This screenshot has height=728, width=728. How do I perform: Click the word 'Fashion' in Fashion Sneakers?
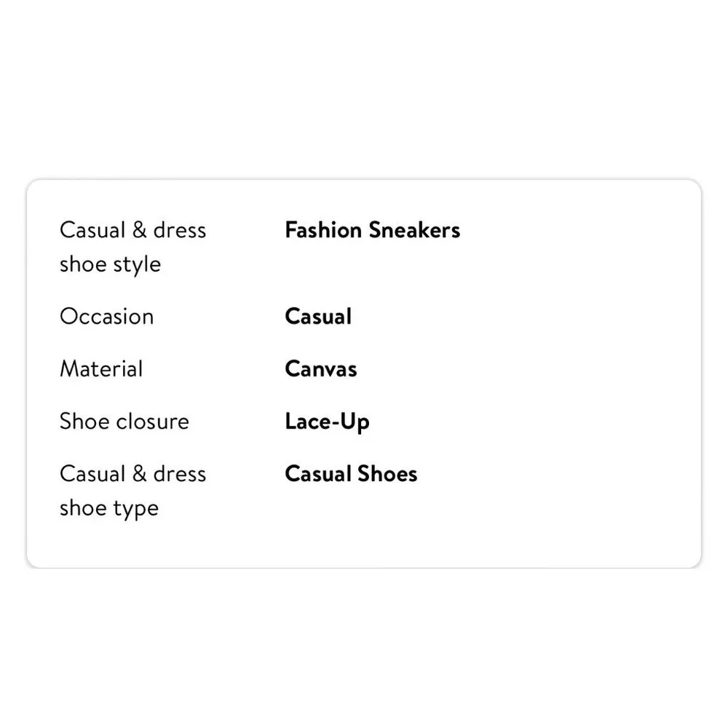323,230
